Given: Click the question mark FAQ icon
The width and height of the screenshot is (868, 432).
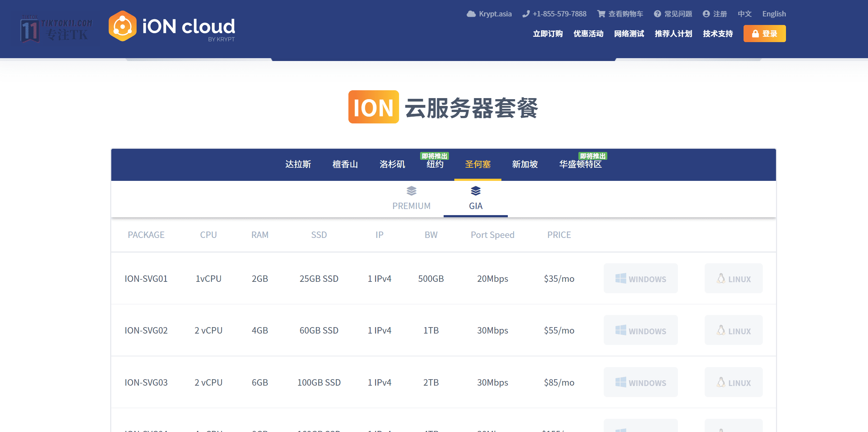Looking at the screenshot, I should pos(657,14).
